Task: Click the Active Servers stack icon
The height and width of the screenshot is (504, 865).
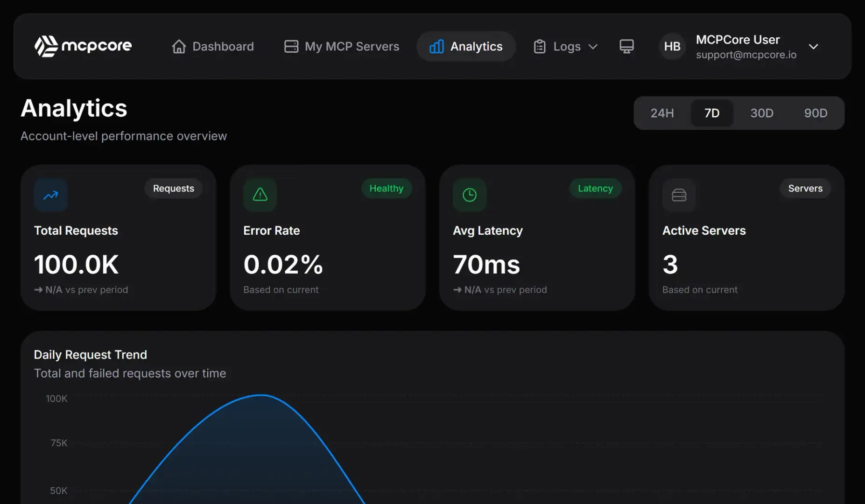Action: click(679, 195)
